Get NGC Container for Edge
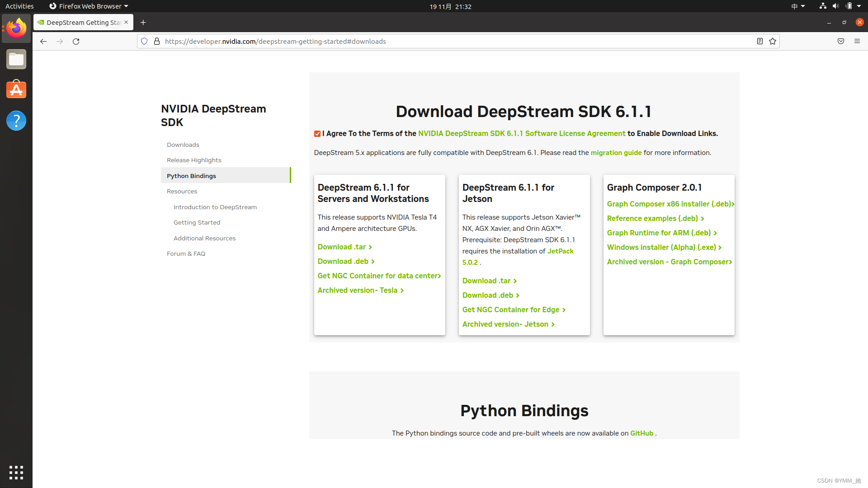Screen dimensions: 868x488 click(514, 310)
